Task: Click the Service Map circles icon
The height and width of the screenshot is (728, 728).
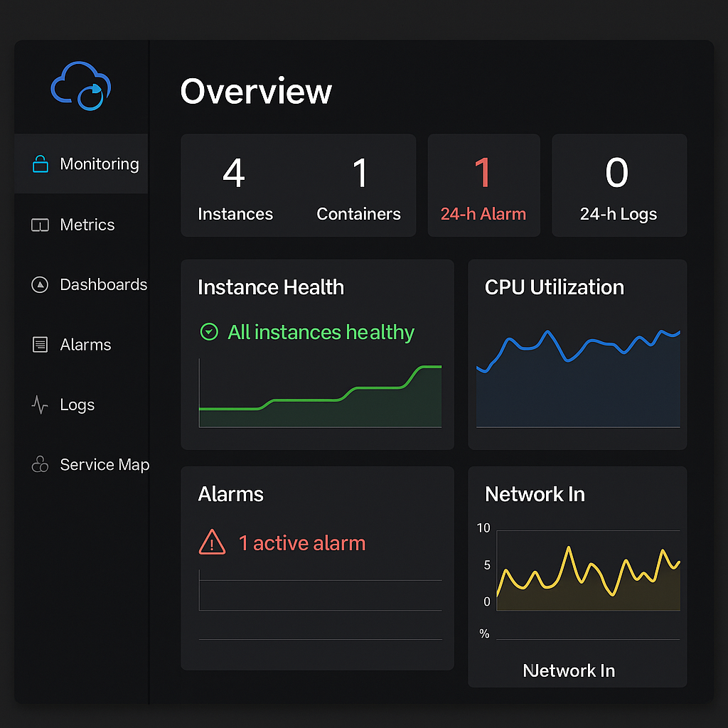Action: click(40, 465)
